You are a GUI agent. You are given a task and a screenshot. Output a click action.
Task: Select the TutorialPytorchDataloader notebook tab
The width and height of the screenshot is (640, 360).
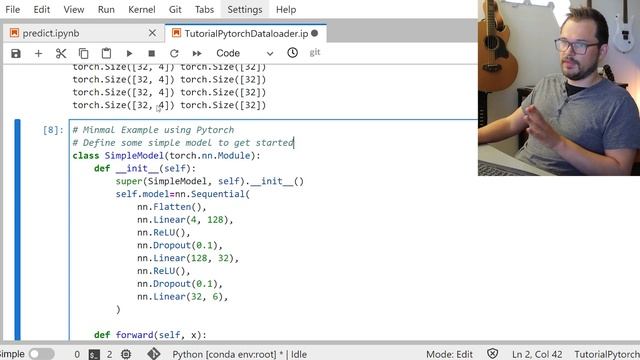246,33
